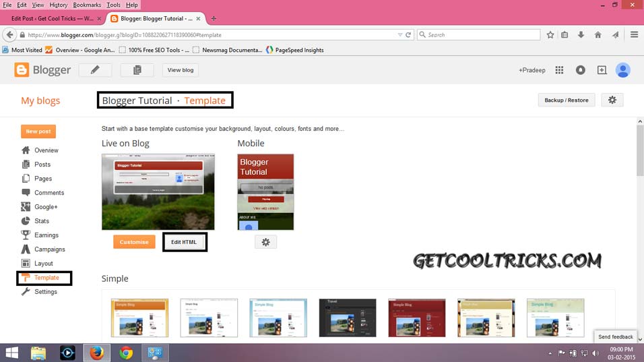Select the orange Simple template thumbnail
This screenshot has height=362, width=644.
pos(139,318)
